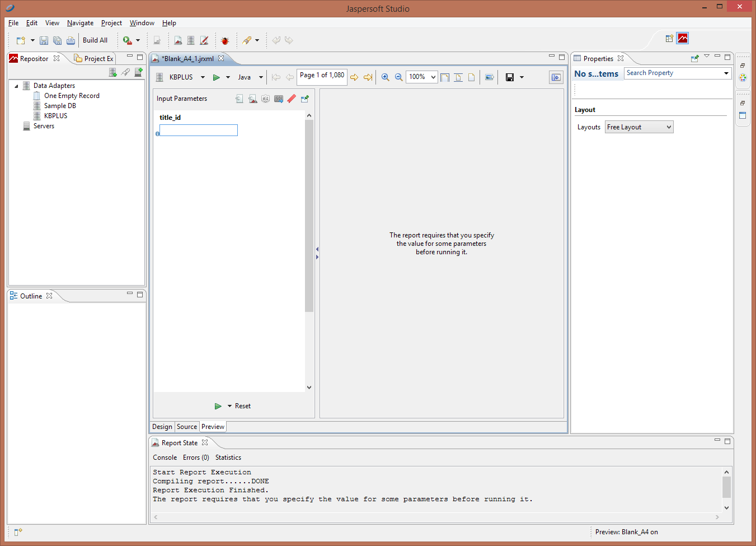Collapse the Data Adapters tree node

[x=16, y=86]
